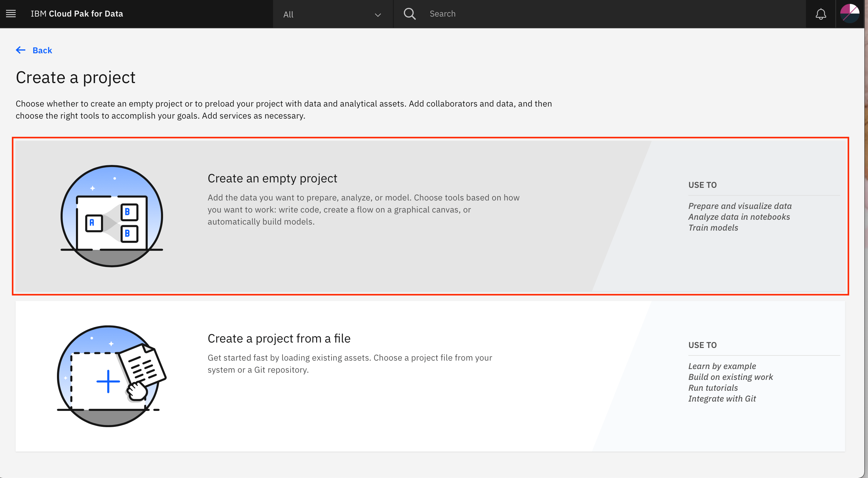Click the Back arrow icon
Screen dimensions: 868x478
tap(20, 50)
